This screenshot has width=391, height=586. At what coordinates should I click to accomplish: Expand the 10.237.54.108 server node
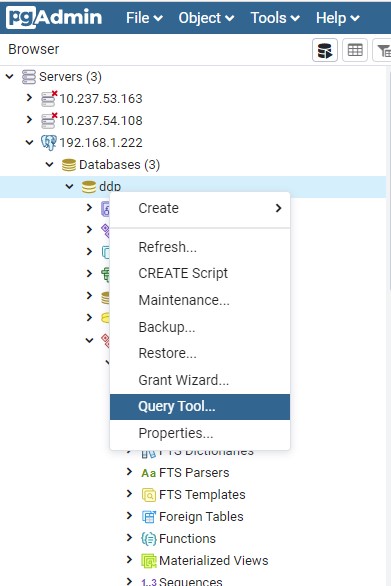coord(30,120)
